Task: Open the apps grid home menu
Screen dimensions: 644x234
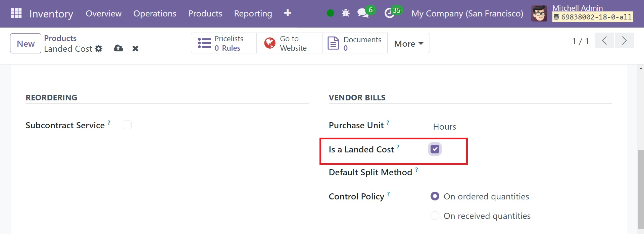Action: [16, 13]
